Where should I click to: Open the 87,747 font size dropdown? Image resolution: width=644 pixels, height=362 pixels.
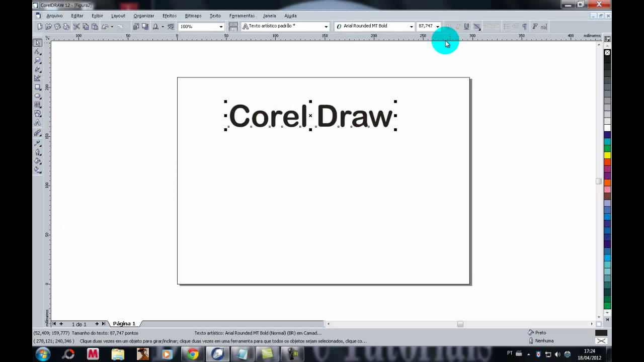tap(437, 26)
